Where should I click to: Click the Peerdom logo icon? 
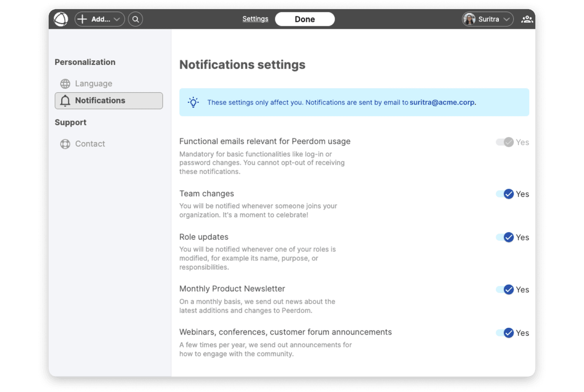pos(61,19)
